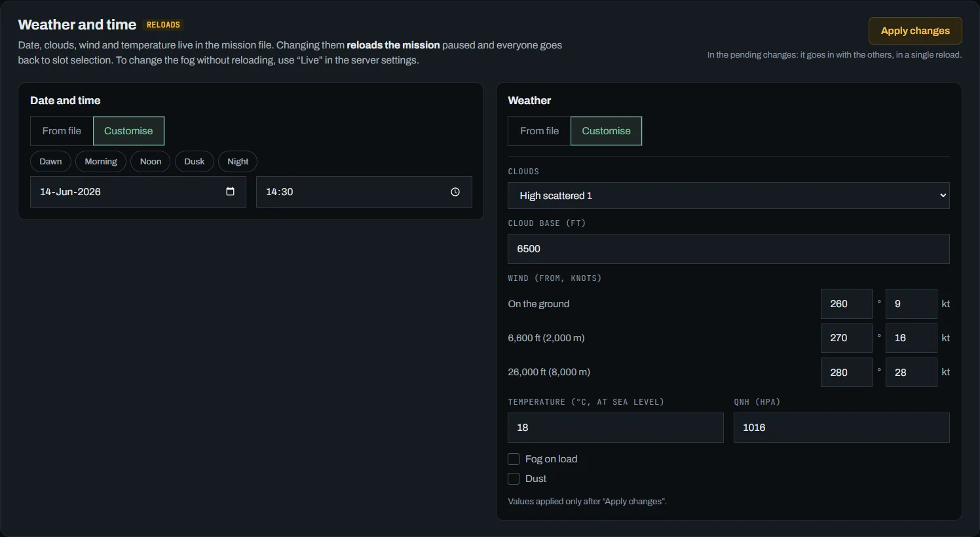Select Customise under Weather
Viewport: 980px width, 537px height.
click(x=606, y=131)
